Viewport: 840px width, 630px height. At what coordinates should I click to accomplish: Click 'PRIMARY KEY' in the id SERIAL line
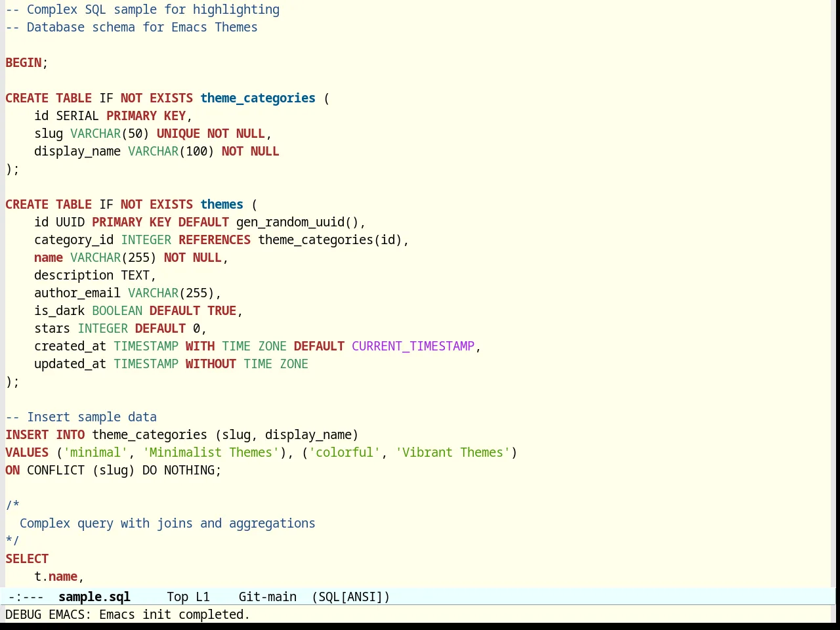tap(146, 115)
